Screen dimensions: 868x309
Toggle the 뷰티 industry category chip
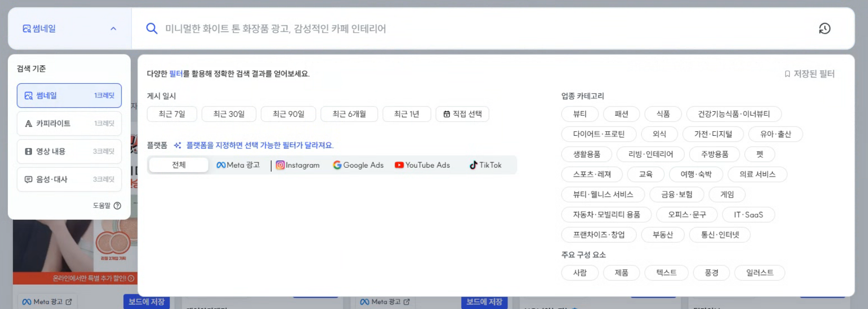[x=580, y=114]
